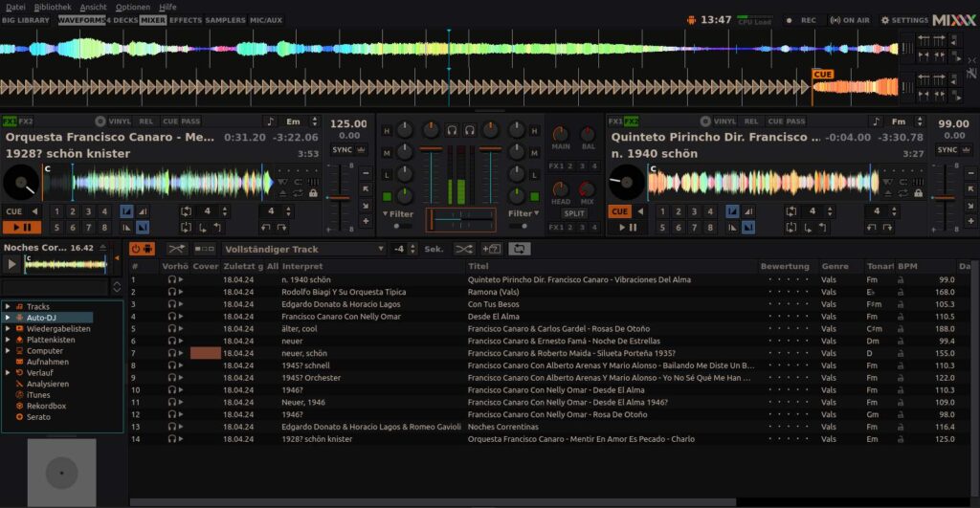This screenshot has height=508, width=980.
Task: Open the Bibliothek menu
Action: (x=53, y=7)
